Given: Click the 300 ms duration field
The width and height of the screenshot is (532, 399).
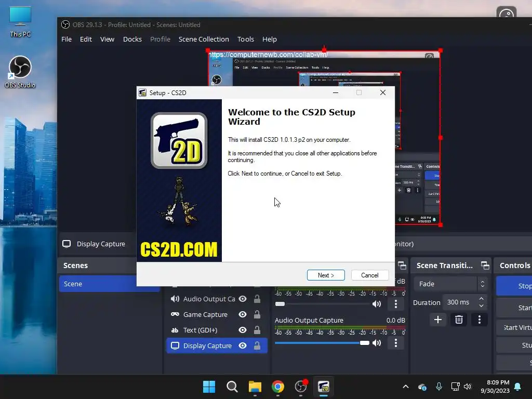Looking at the screenshot, I should pos(460,302).
